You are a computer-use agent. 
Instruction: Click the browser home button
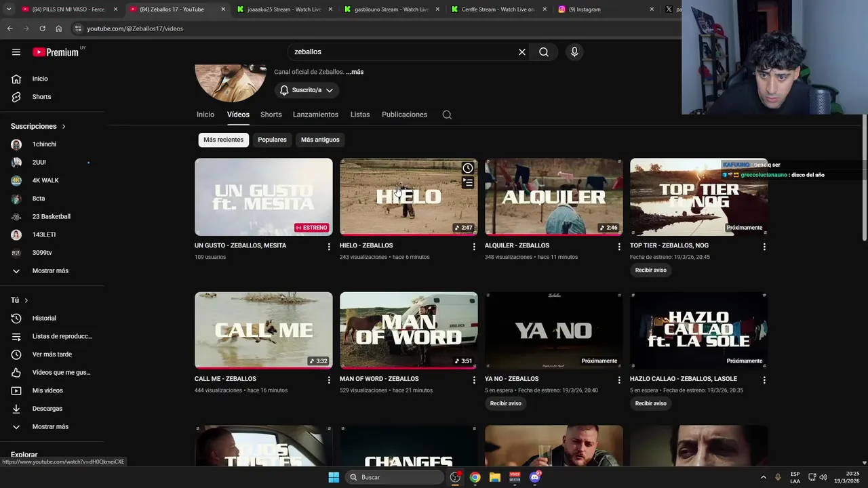58,28
